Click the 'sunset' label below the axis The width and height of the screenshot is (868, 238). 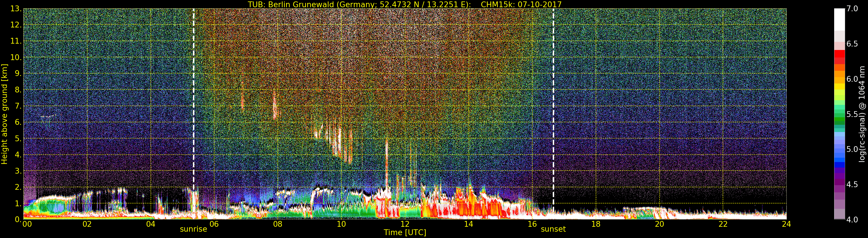(553, 229)
